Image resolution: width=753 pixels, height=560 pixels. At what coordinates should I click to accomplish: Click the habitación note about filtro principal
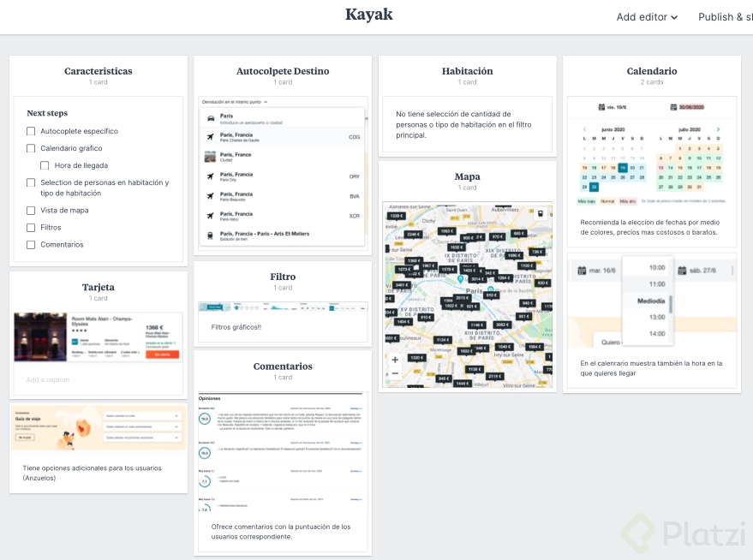(x=464, y=125)
